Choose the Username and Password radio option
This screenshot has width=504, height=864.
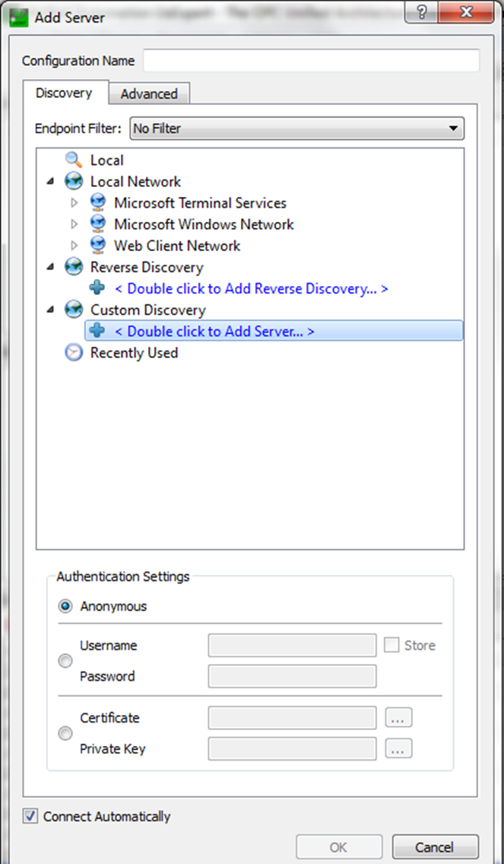click(x=65, y=661)
